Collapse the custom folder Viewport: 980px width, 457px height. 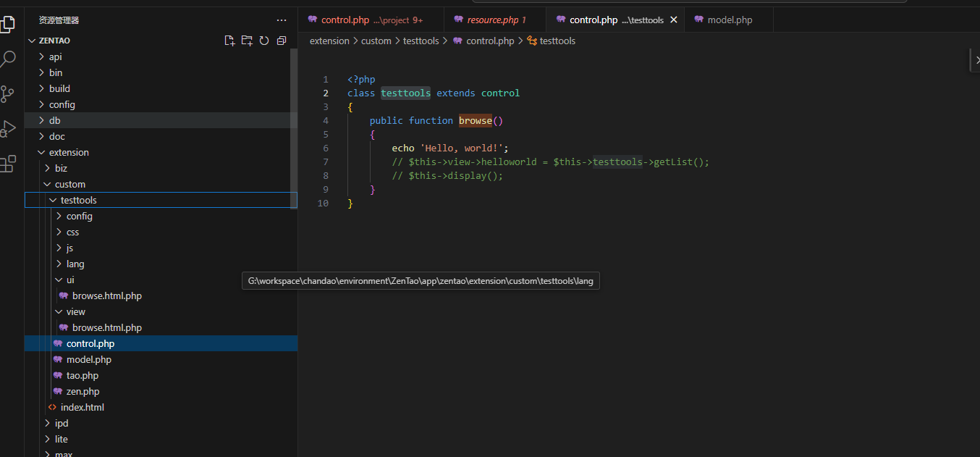[47, 184]
